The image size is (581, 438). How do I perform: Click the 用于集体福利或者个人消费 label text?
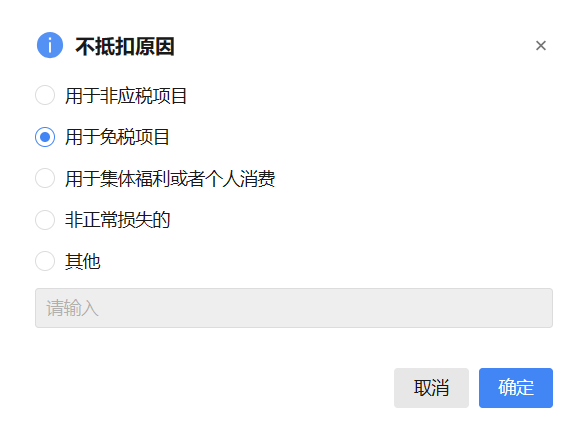(x=170, y=179)
